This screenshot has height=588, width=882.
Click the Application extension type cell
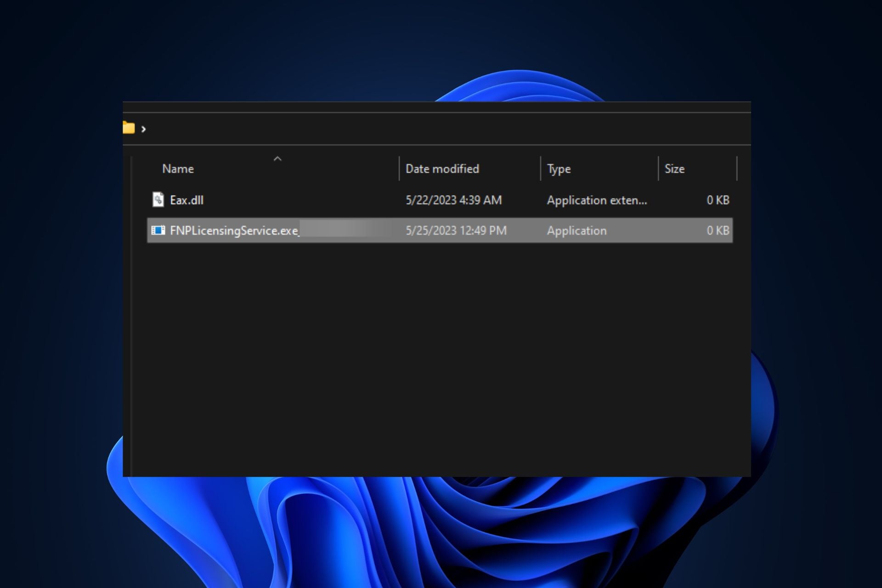tap(597, 200)
